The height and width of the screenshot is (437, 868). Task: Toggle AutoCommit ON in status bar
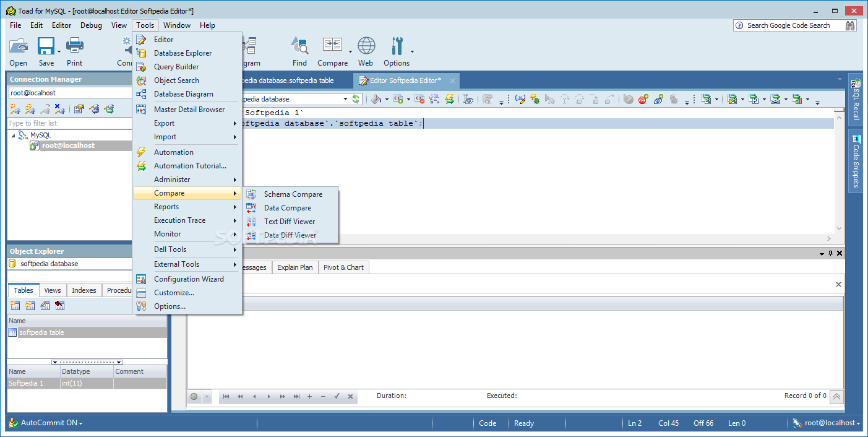click(x=46, y=423)
